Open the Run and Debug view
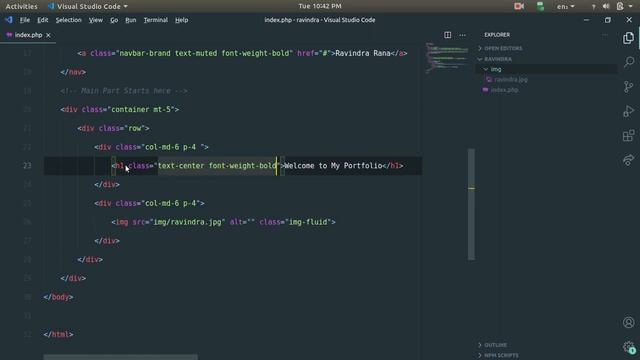The image size is (640, 360). (629, 111)
